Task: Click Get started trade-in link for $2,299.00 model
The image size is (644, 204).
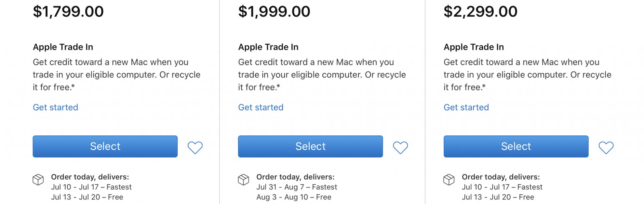Action: click(x=466, y=107)
